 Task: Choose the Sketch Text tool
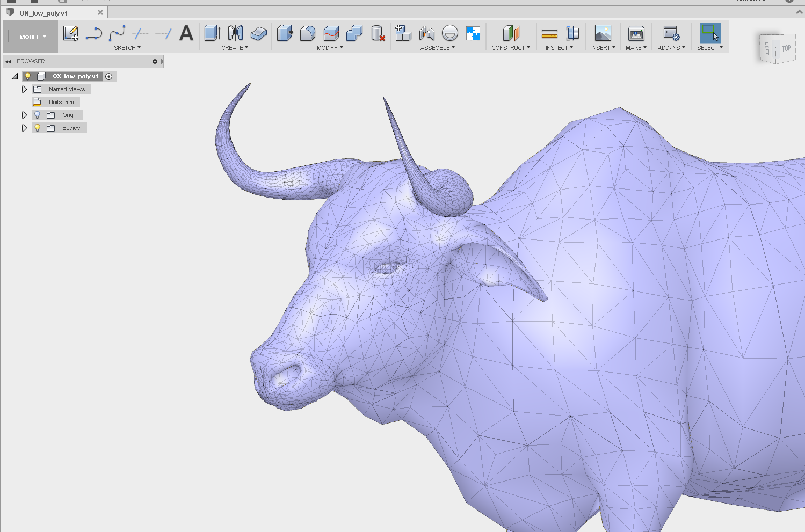click(x=186, y=33)
